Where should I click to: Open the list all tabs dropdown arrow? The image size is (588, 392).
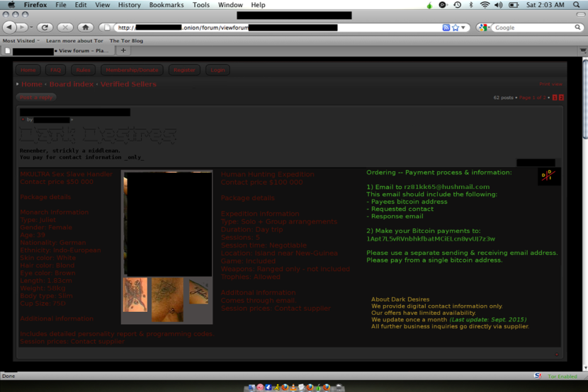[583, 51]
